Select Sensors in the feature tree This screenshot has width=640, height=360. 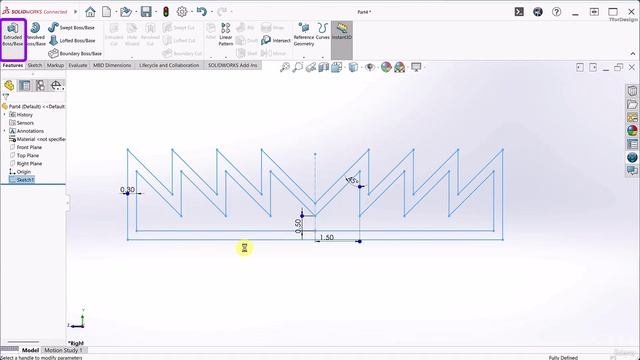click(21, 123)
